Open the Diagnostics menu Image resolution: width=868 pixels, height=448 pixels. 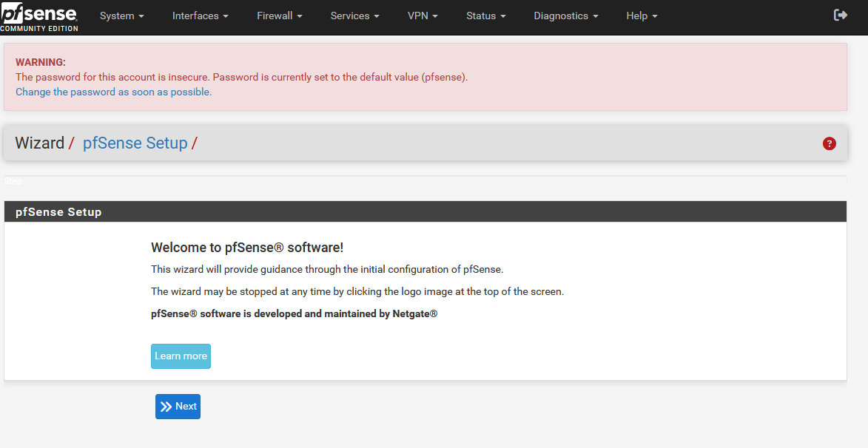[x=565, y=16]
